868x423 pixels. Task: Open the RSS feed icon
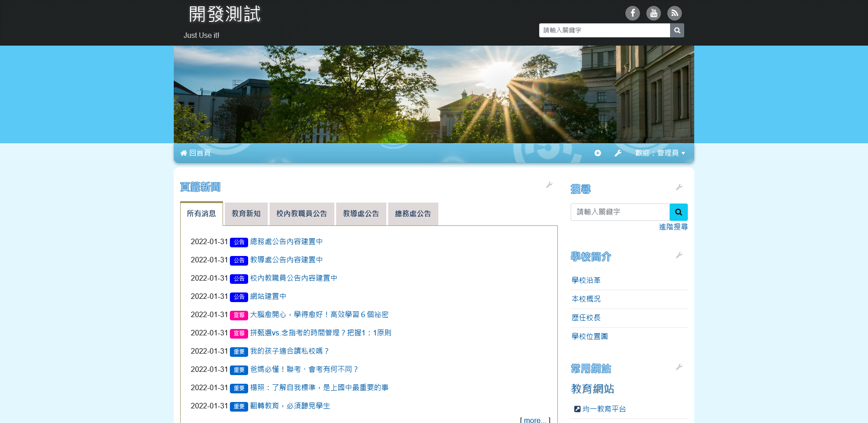pos(674,13)
